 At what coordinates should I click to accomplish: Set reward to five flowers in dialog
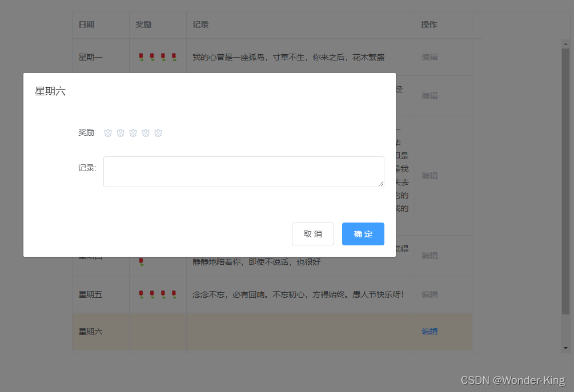coord(158,133)
